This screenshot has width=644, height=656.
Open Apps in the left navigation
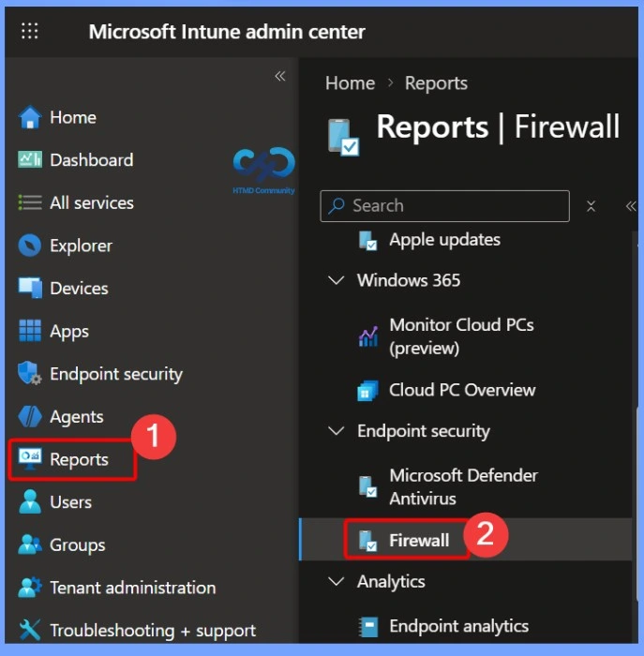[x=69, y=332]
